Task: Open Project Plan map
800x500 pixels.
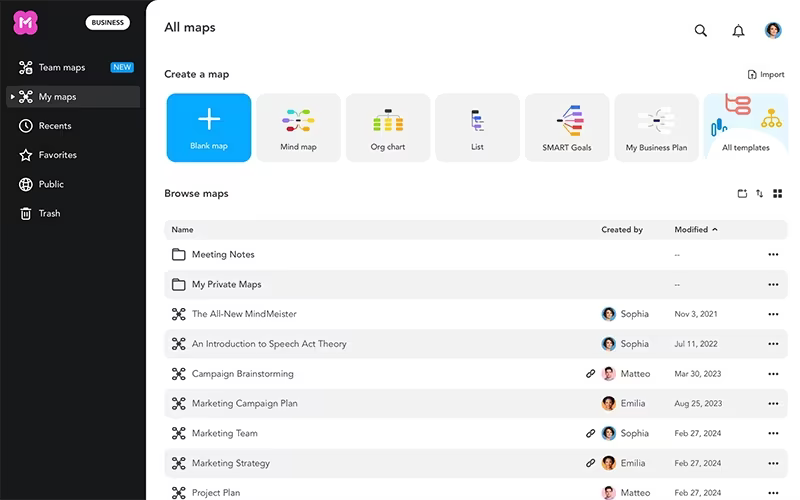Action: tap(216, 493)
